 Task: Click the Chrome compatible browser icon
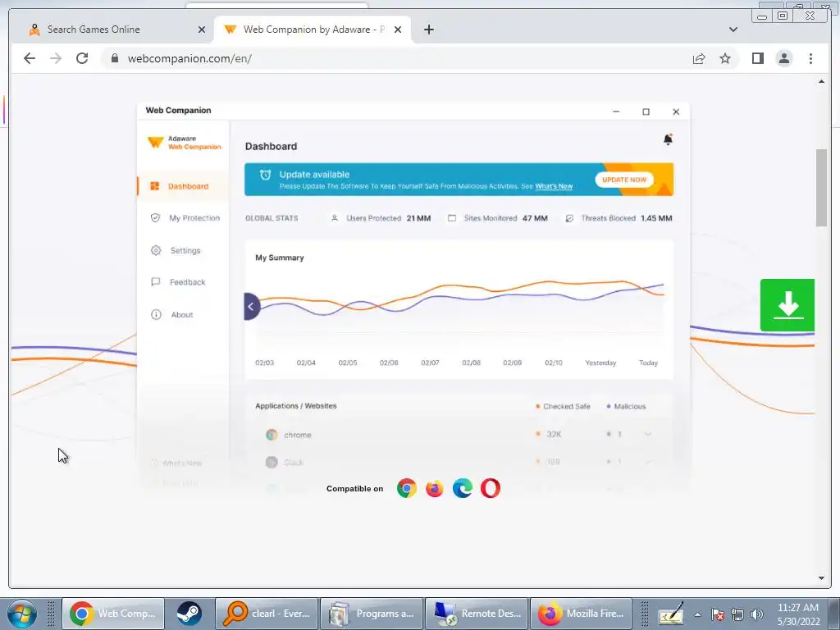(x=407, y=489)
